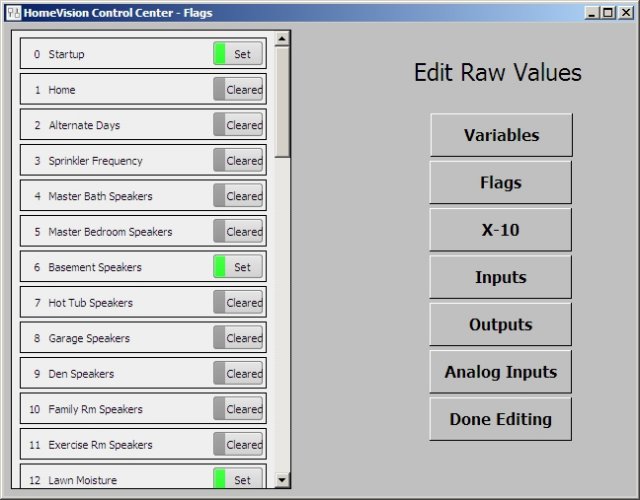640x500 pixels.
Task: Toggle the Master Bath Speakers flag
Action: (238, 196)
